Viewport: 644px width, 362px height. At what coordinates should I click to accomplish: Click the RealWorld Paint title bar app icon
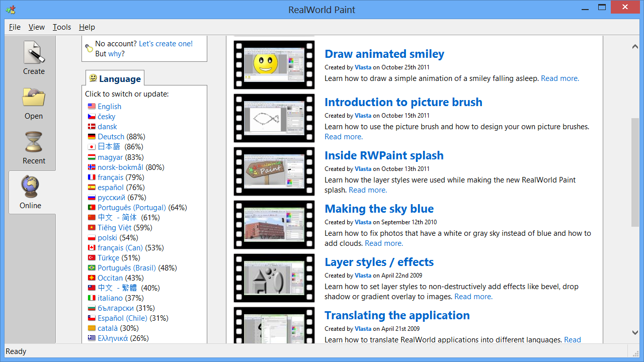pyautogui.click(x=11, y=10)
